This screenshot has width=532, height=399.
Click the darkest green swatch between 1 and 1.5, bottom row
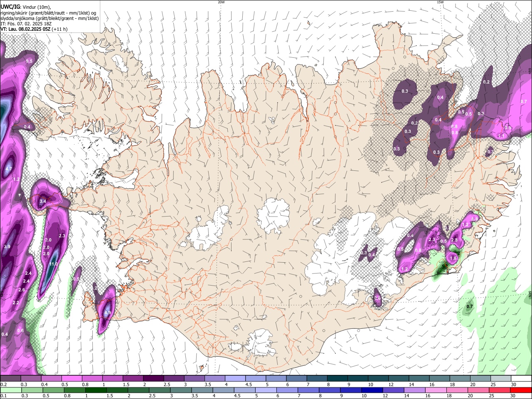point(96,390)
